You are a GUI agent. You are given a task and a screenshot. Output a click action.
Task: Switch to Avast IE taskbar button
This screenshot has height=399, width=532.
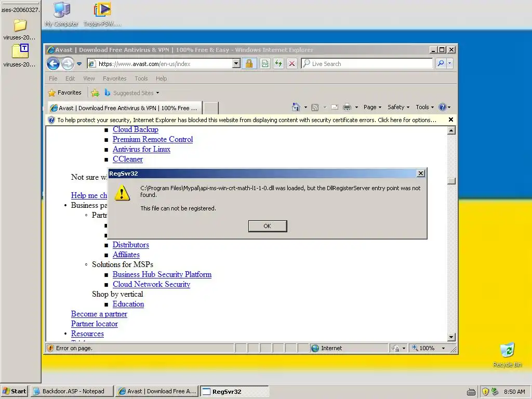[157, 391]
